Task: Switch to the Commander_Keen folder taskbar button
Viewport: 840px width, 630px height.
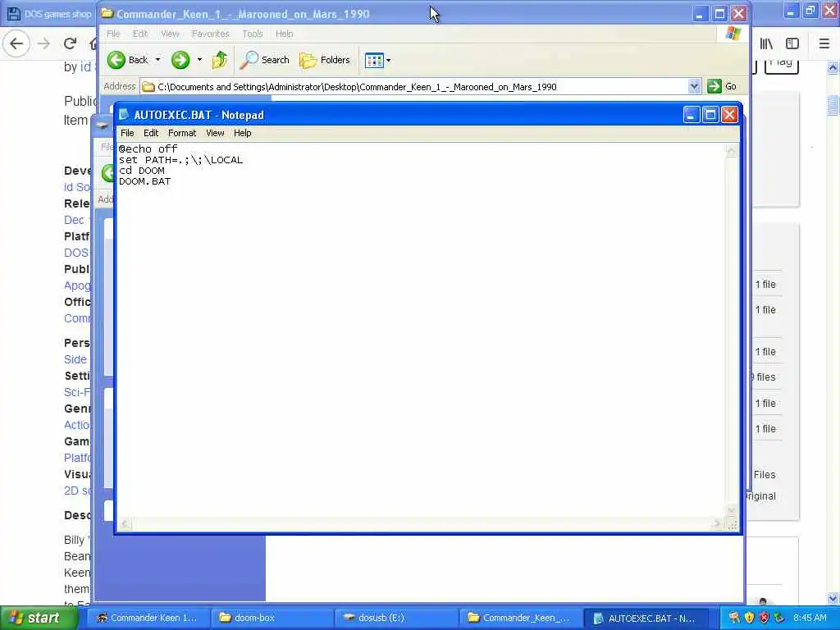Action: click(519, 618)
